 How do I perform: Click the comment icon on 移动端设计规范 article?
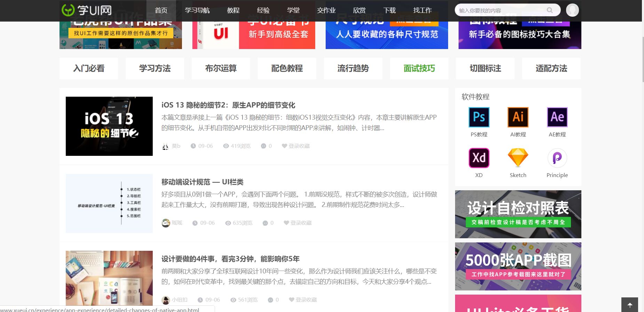[265, 223]
